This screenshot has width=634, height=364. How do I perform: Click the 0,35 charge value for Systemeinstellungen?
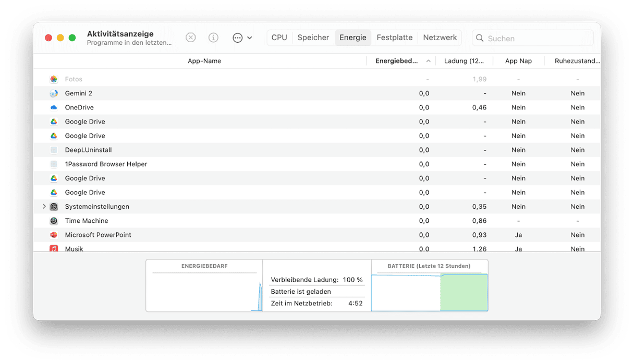(x=479, y=207)
